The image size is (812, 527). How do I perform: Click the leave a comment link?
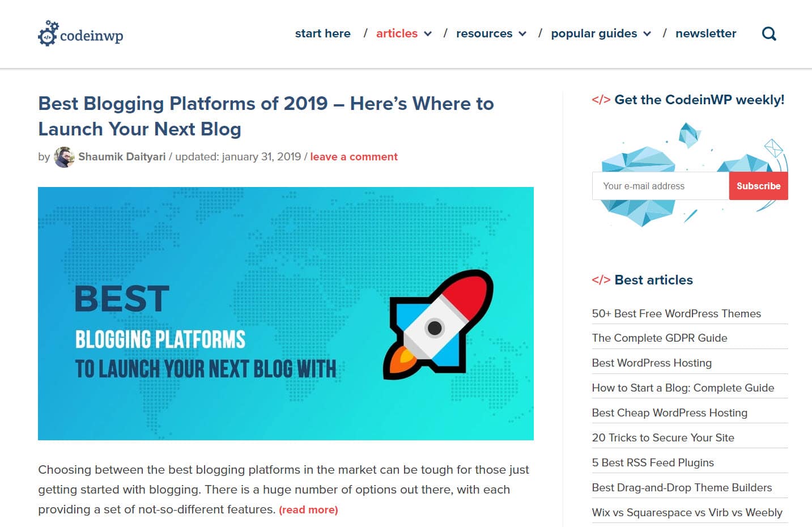click(x=354, y=156)
